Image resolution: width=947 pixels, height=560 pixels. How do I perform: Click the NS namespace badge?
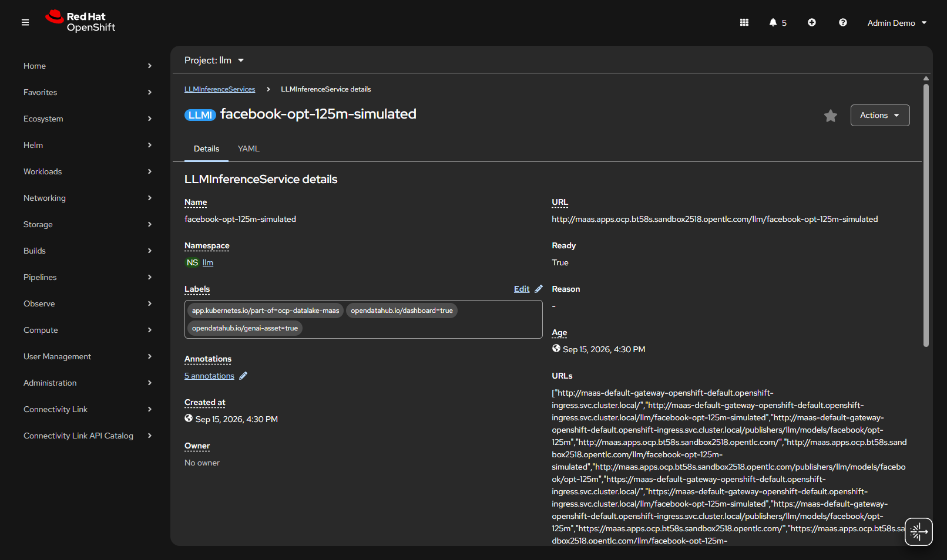[x=192, y=262]
